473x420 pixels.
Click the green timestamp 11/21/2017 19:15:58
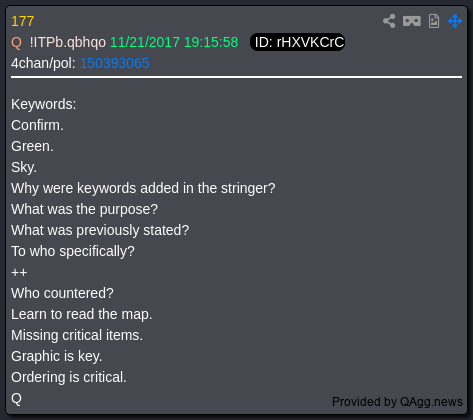[174, 42]
